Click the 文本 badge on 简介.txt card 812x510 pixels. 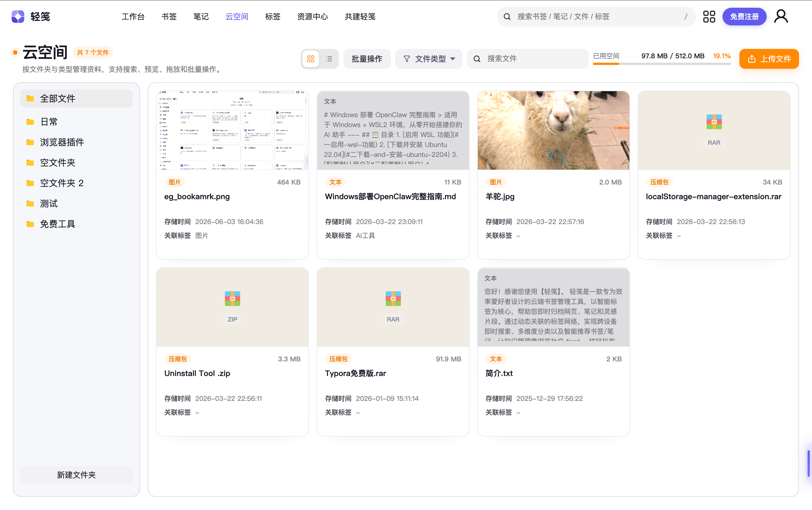tap(496, 359)
